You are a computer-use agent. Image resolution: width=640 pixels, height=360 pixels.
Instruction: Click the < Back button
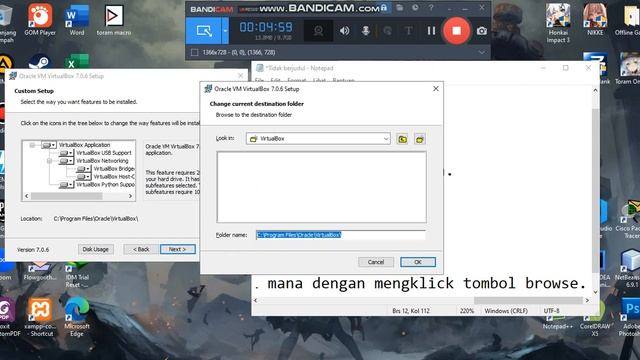coord(141,249)
